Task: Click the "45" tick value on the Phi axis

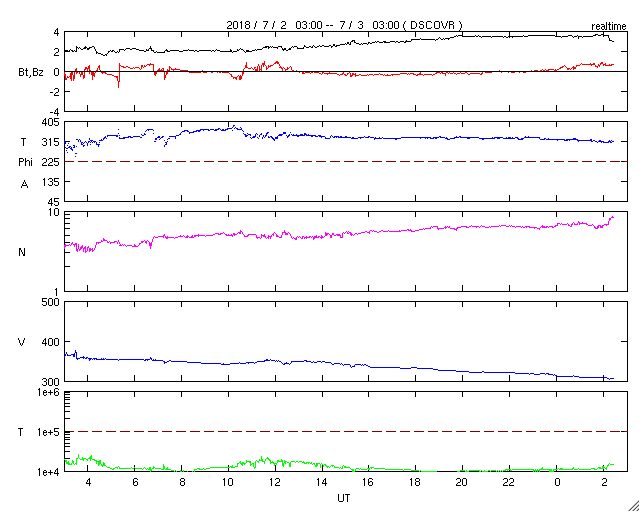Action: [x=53, y=202]
